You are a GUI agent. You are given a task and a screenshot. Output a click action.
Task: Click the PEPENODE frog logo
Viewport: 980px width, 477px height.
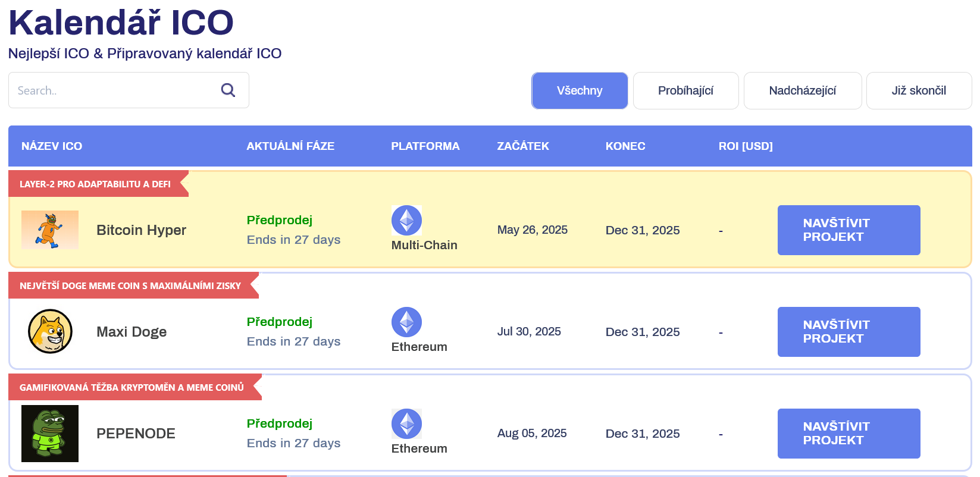point(50,434)
